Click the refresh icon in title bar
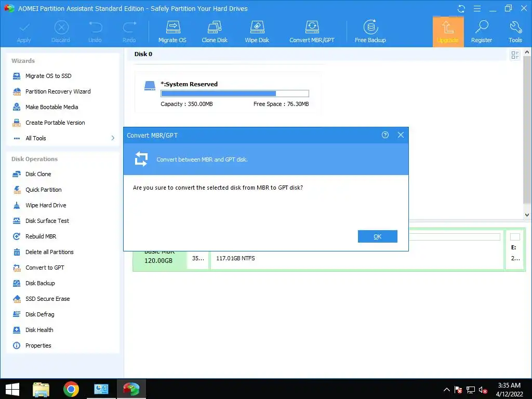Viewport: 532px width, 399px height. [x=461, y=8]
